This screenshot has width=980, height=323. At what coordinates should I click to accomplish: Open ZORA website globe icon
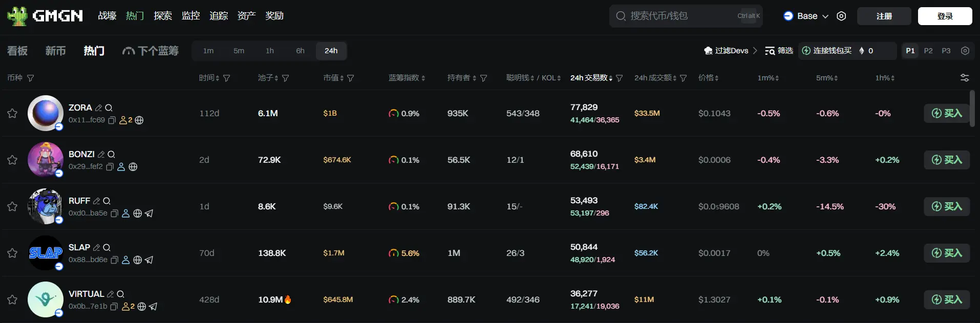139,120
